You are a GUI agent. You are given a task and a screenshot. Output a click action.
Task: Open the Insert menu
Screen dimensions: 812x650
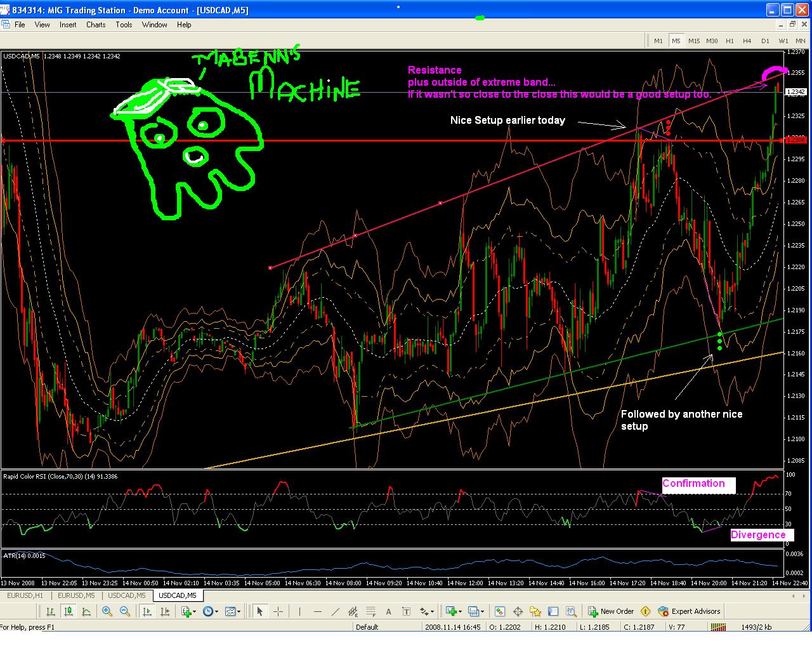(68, 25)
